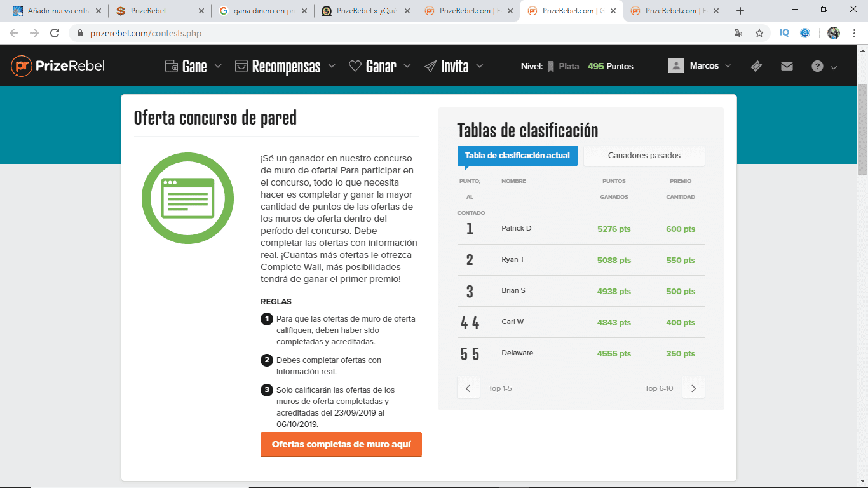Click the PrizeRebel logo

(x=58, y=65)
